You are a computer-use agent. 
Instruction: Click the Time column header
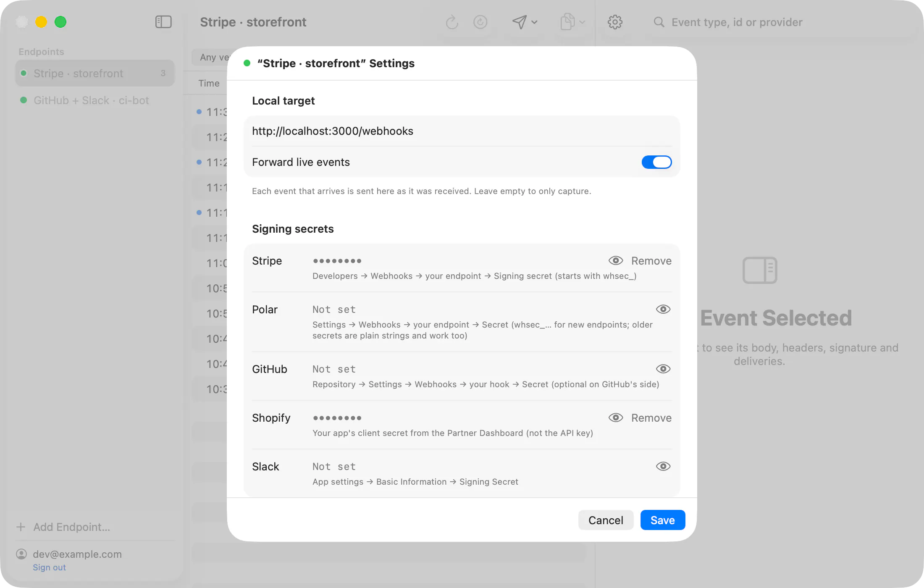coord(209,83)
